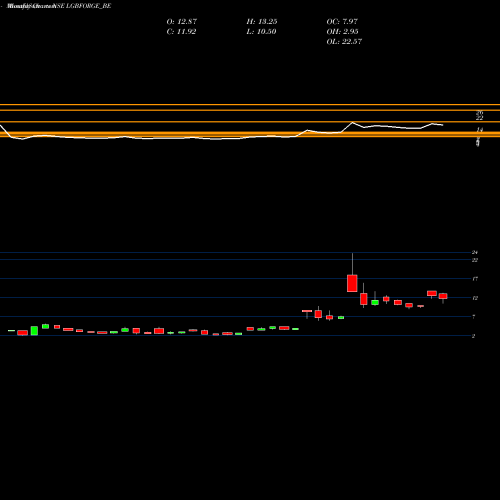Image resolution: width=500 pixels, height=500 pixels.
Task: Click the white indicator line peak
Action: (353, 123)
